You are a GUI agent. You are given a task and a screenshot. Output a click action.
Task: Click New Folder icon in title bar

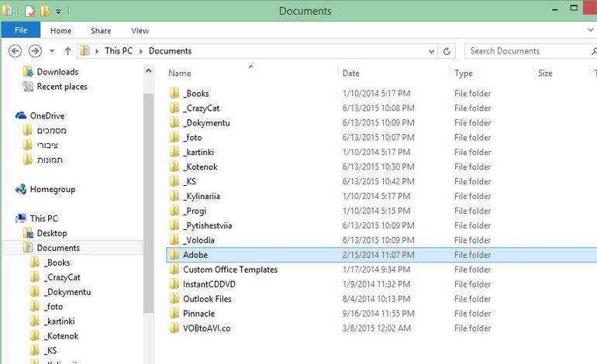pos(45,12)
